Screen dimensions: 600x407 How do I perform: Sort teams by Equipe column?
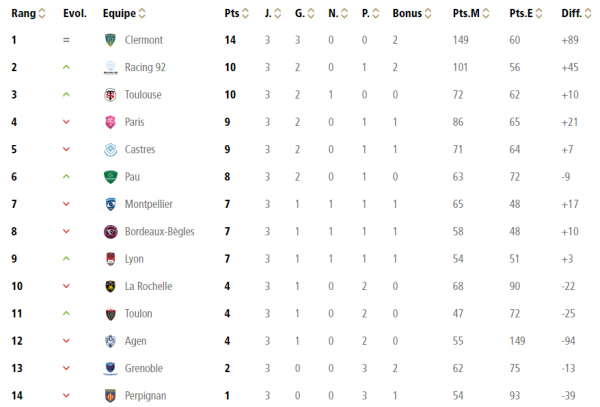124,14
